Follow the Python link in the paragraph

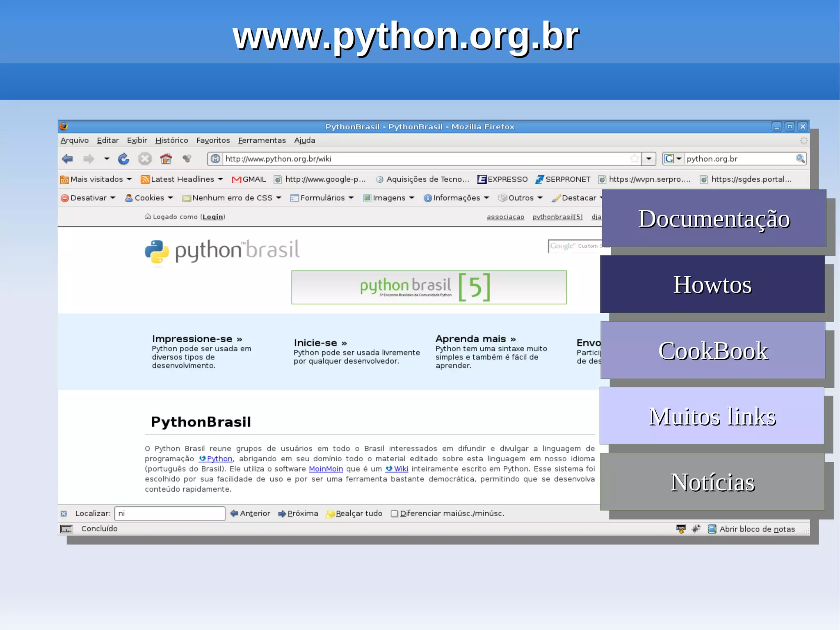coord(216,459)
